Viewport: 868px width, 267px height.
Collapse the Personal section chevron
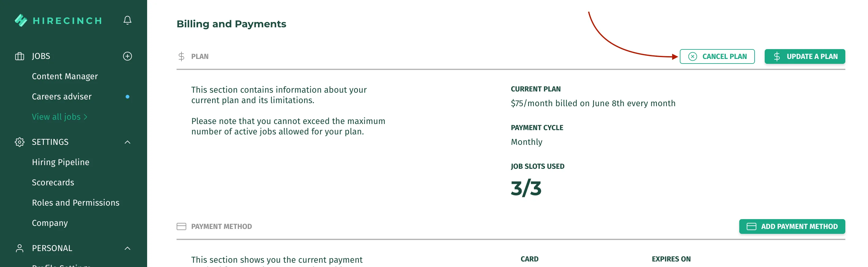128,249
